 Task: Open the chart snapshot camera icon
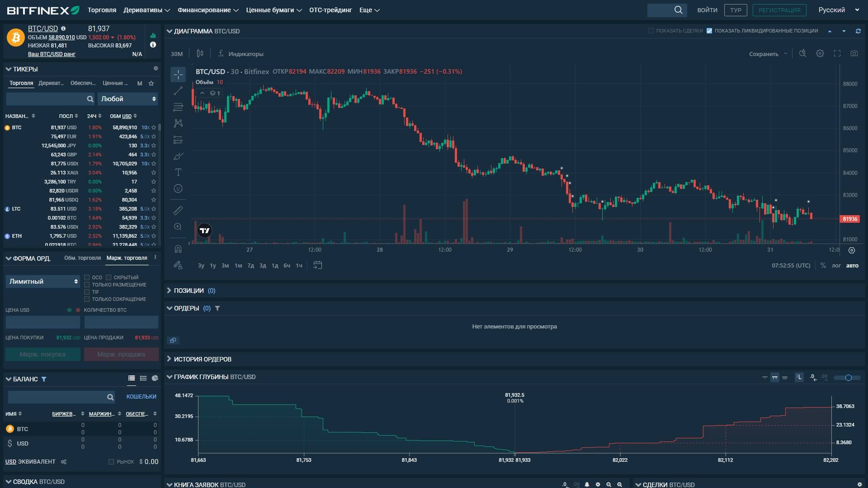pyautogui.click(x=854, y=53)
